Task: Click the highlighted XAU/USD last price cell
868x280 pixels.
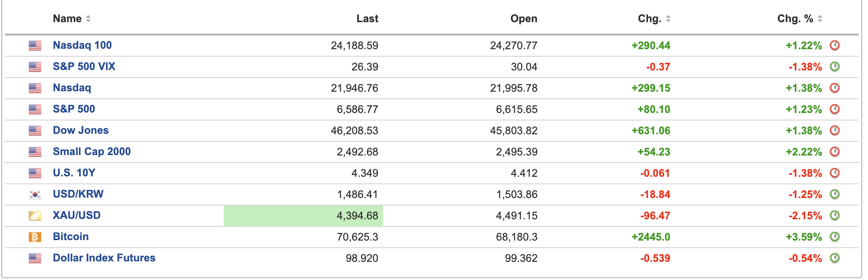Action: click(x=304, y=215)
